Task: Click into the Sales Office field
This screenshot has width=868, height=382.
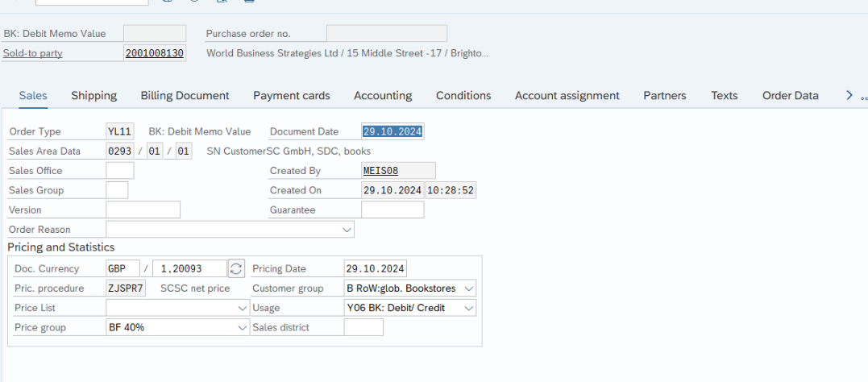Action: [119, 171]
